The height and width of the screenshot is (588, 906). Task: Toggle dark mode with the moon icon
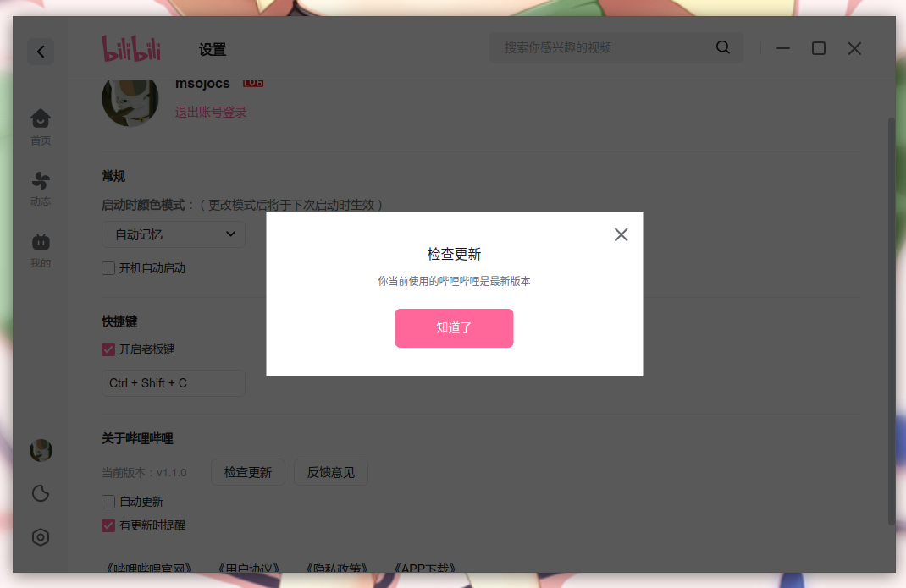point(41,493)
